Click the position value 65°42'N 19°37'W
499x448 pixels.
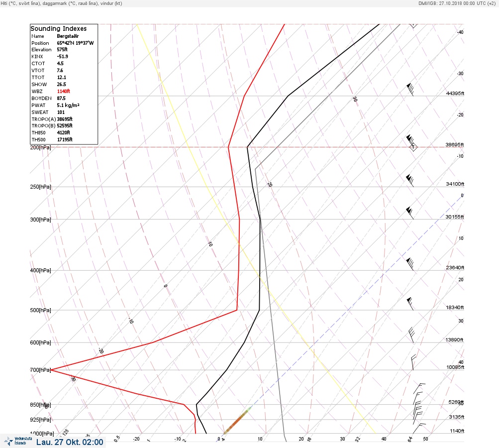[x=76, y=43]
